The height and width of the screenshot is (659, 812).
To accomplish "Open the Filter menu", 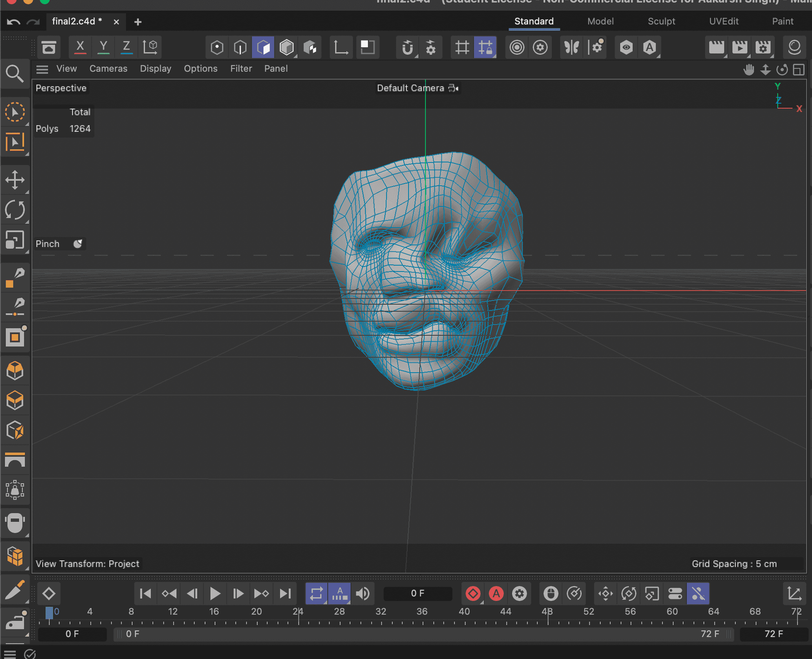I will click(241, 69).
